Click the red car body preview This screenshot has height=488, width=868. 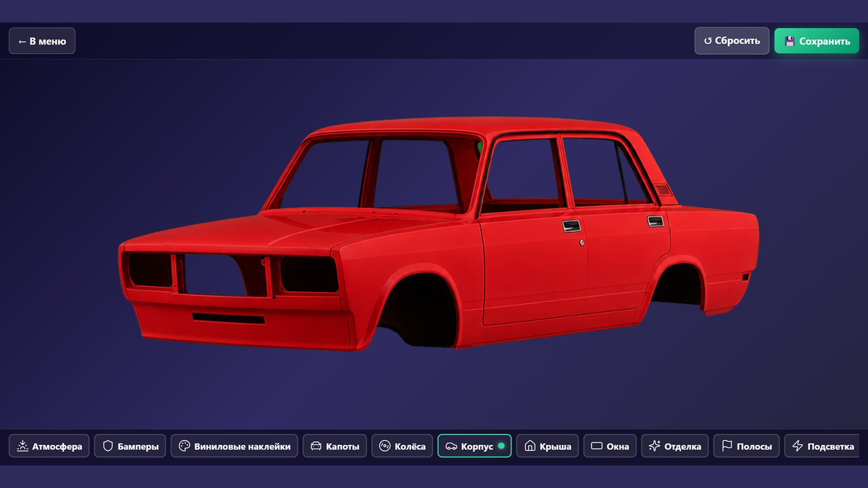[x=439, y=234]
